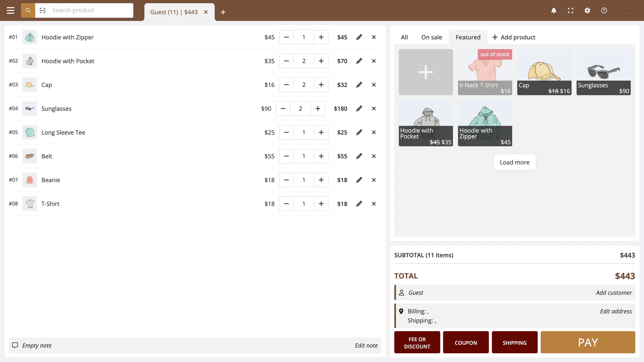Image resolution: width=644 pixels, height=362 pixels.
Task: Open settings gear in the top bar
Action: (x=587, y=11)
